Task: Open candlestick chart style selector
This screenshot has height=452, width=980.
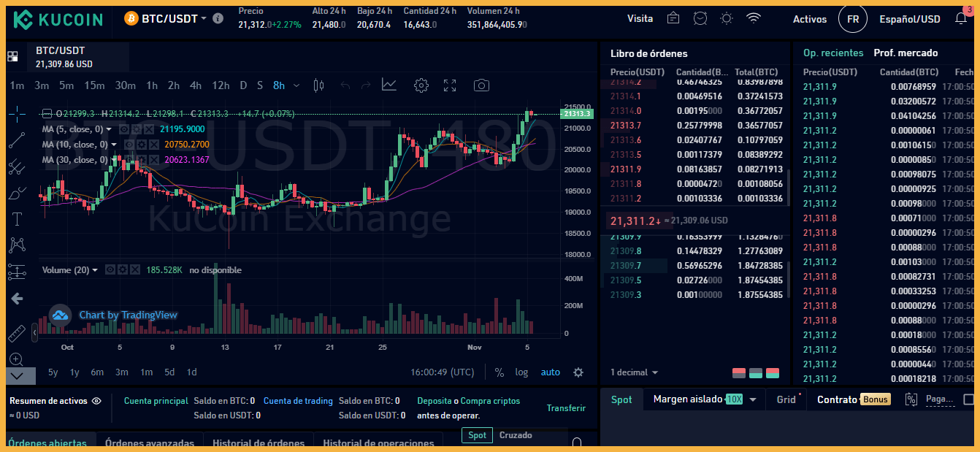Action: [318, 85]
